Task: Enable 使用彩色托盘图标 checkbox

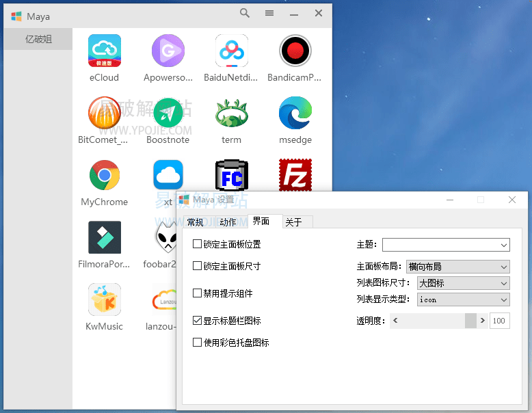Action: click(x=197, y=342)
